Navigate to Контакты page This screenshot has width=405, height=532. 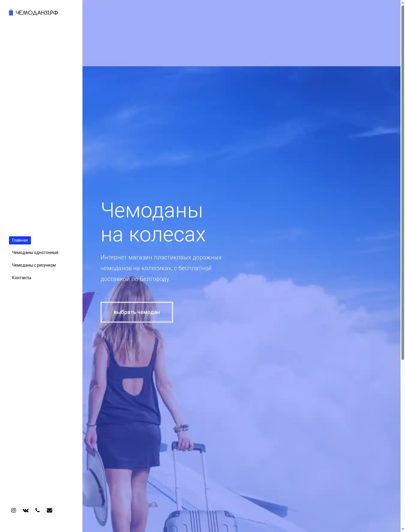tap(22, 278)
